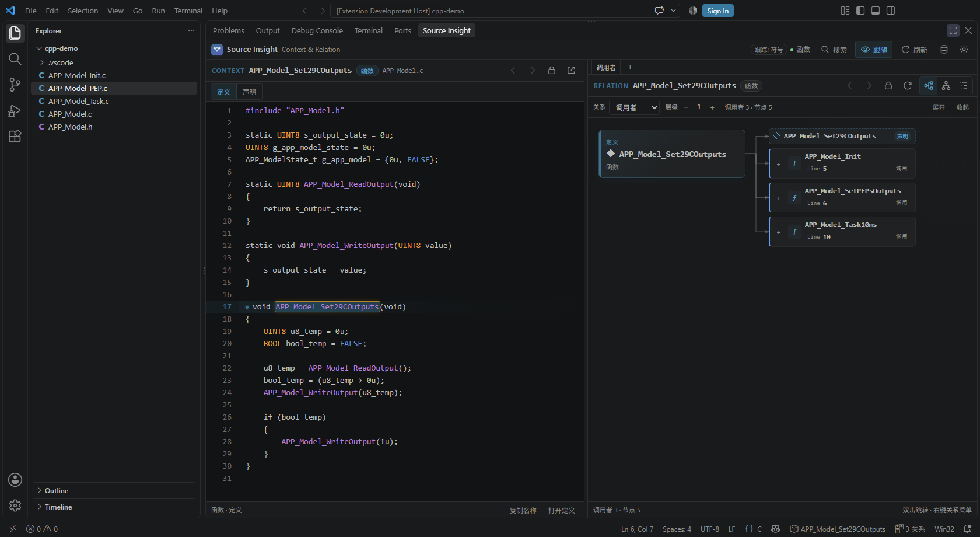This screenshot has width=980, height=537.
Task: Click the 刷新 refresh button
Action: click(x=915, y=50)
